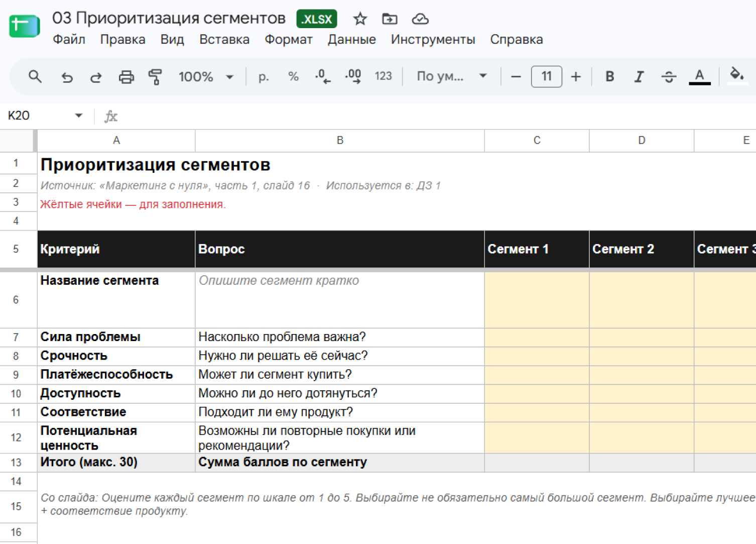Open the zoom 100% dropdown
This screenshot has height=544, width=756.
point(206,77)
